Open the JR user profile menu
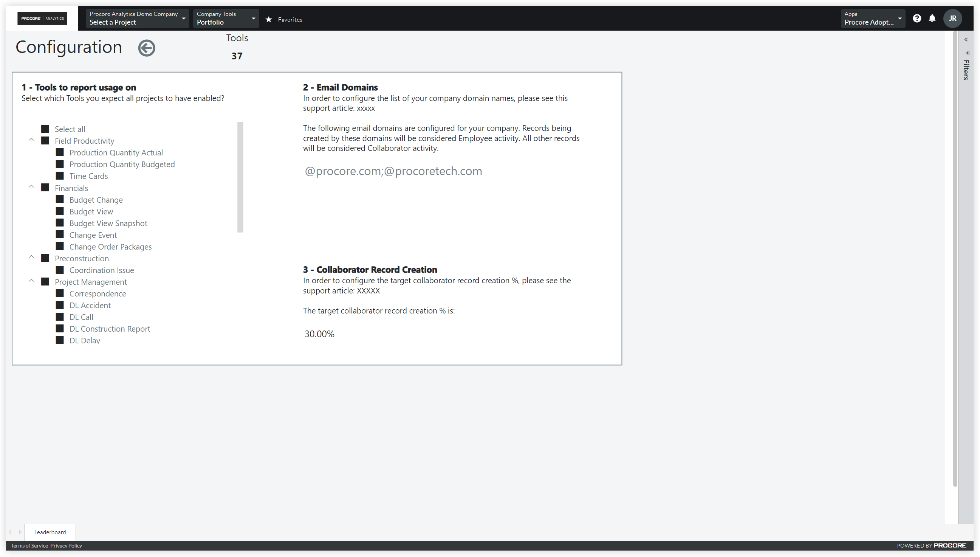Screen dimensions: 980x557 point(953,19)
